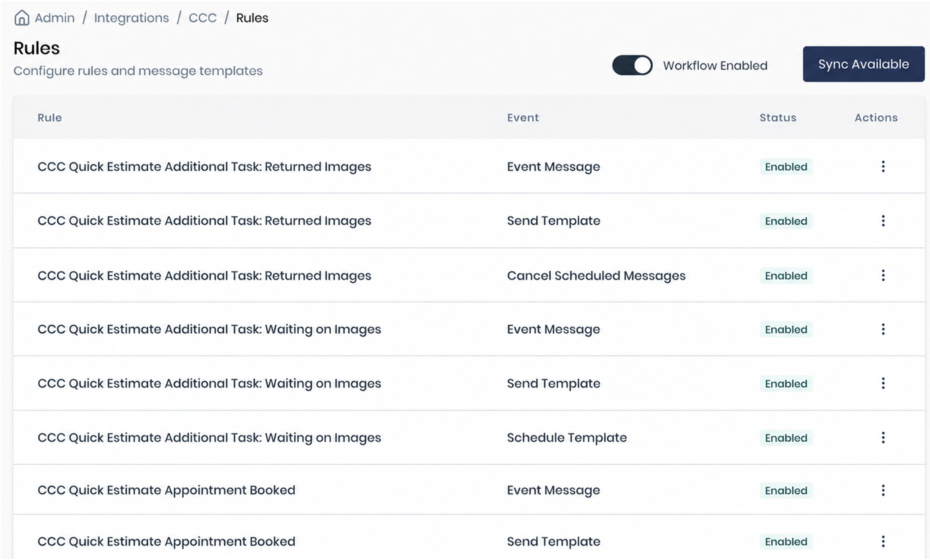This screenshot has width=930, height=560.
Task: Click Send Template cell in Appointment Booked row
Action: tap(553, 542)
